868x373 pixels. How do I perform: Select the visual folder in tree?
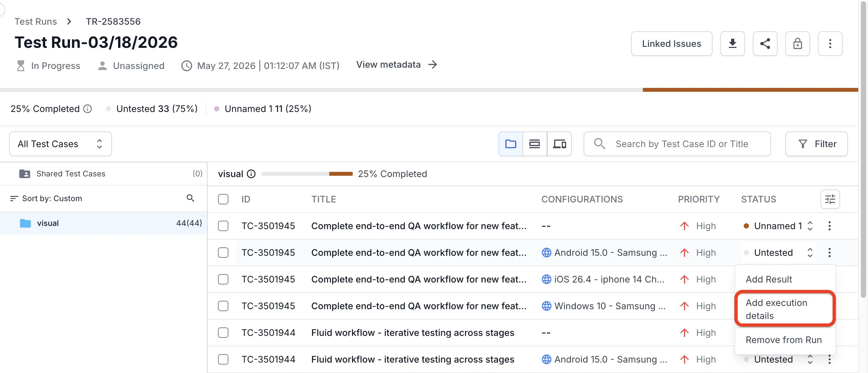[103, 223]
